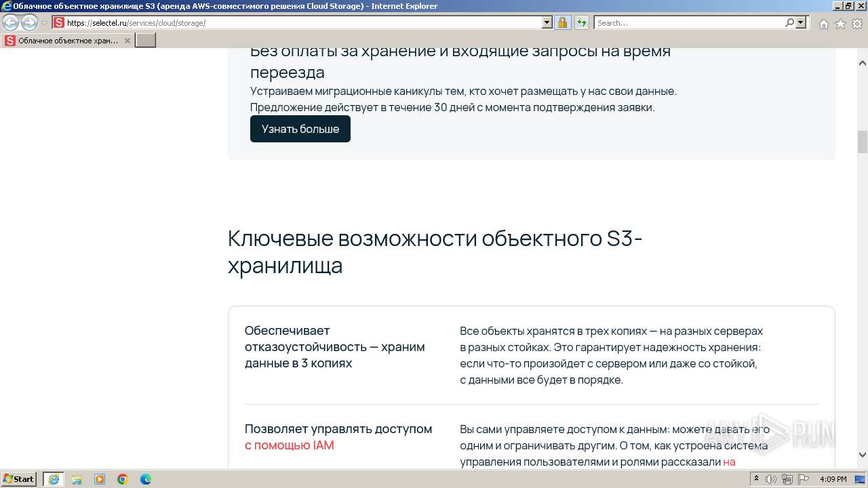The height and width of the screenshot is (488, 868).
Task: Open the Windows Start menu
Action: point(19,479)
